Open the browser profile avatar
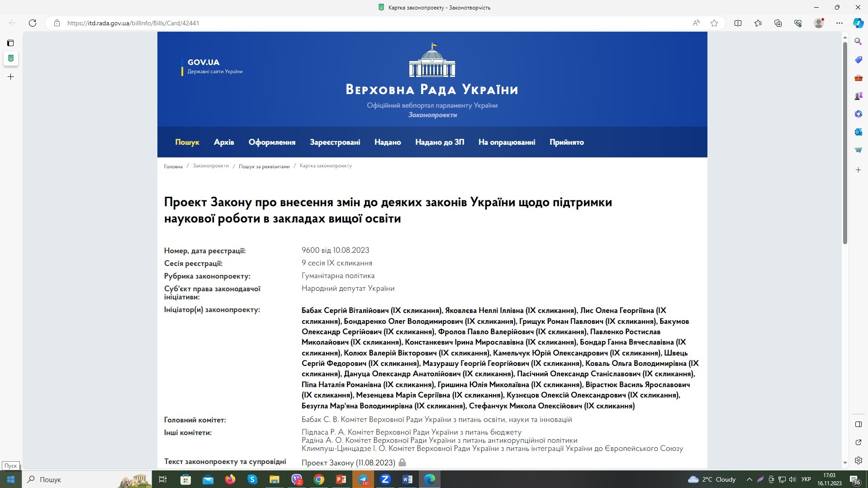Viewport: 868px width, 488px height. (819, 23)
